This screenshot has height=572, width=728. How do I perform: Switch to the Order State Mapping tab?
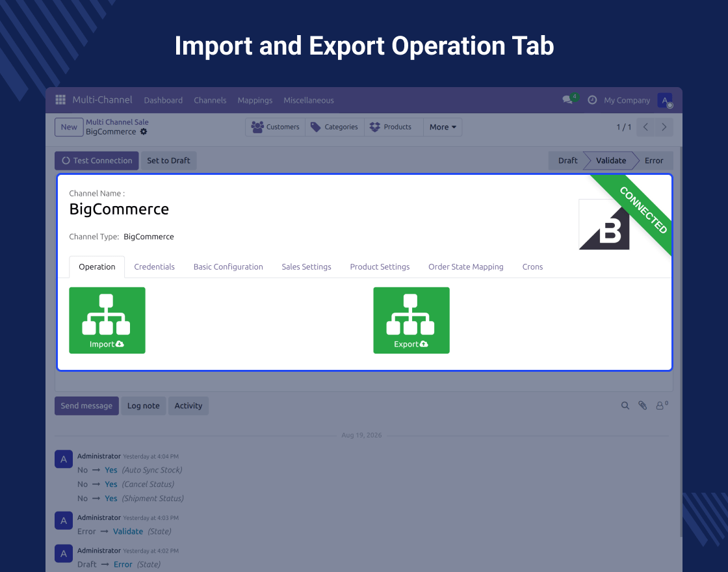(x=465, y=267)
